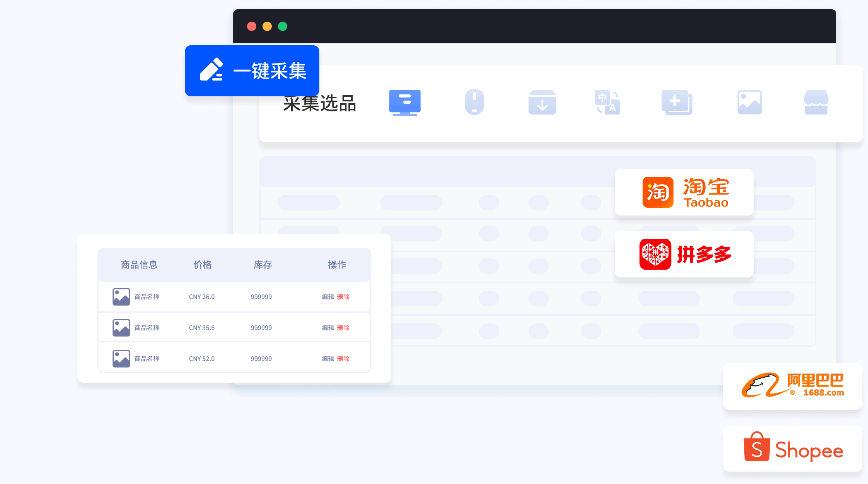Select the 拼多多 platform card
Viewport: 868px width, 484px height.
[x=684, y=254]
